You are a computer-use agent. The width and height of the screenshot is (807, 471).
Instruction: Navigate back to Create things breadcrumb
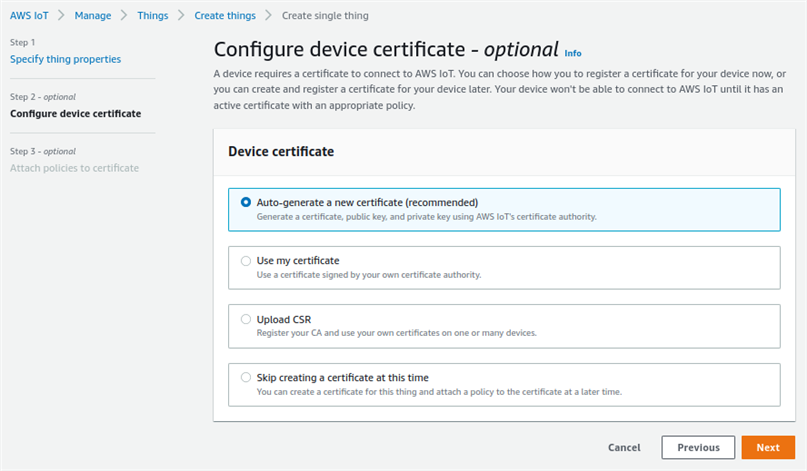225,16
